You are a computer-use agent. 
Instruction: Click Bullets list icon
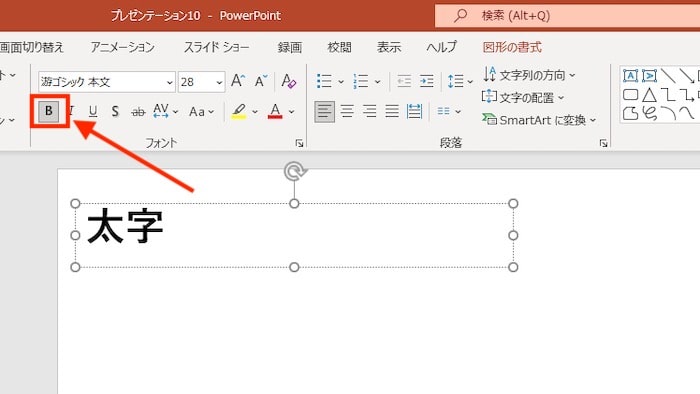(324, 81)
